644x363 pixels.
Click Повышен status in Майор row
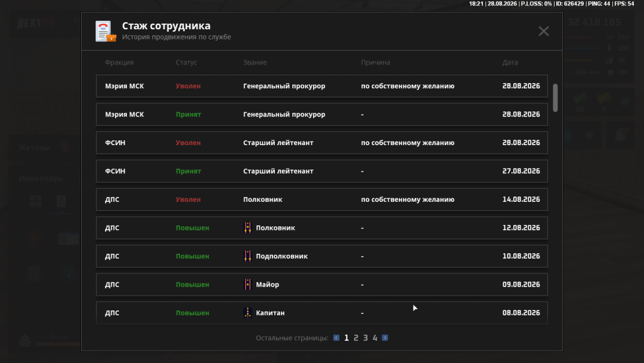click(x=192, y=284)
